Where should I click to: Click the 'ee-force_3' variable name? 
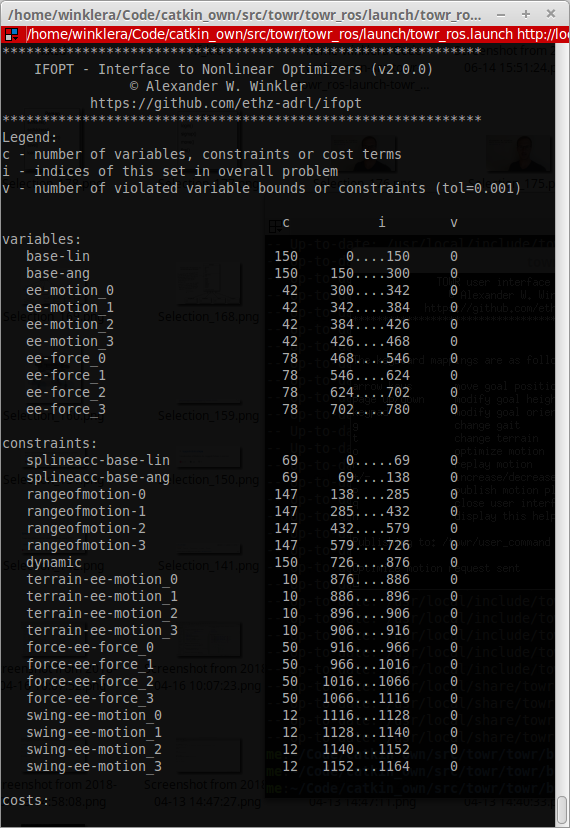(66, 409)
